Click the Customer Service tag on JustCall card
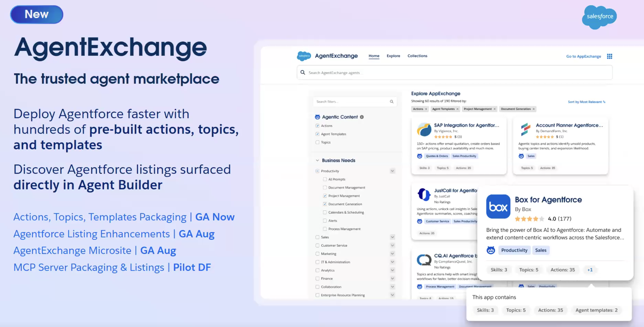The image size is (644, 327). coord(437,221)
